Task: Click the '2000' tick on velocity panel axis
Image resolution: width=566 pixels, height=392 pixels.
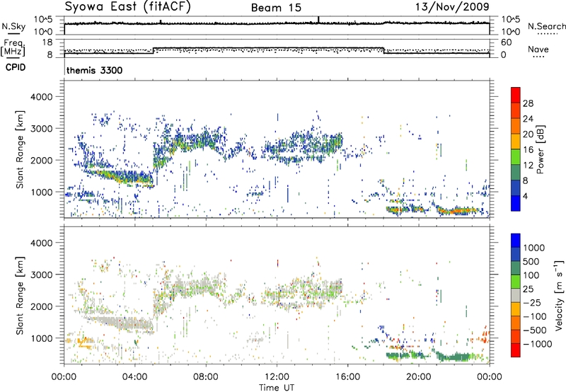Action: pos(41,306)
